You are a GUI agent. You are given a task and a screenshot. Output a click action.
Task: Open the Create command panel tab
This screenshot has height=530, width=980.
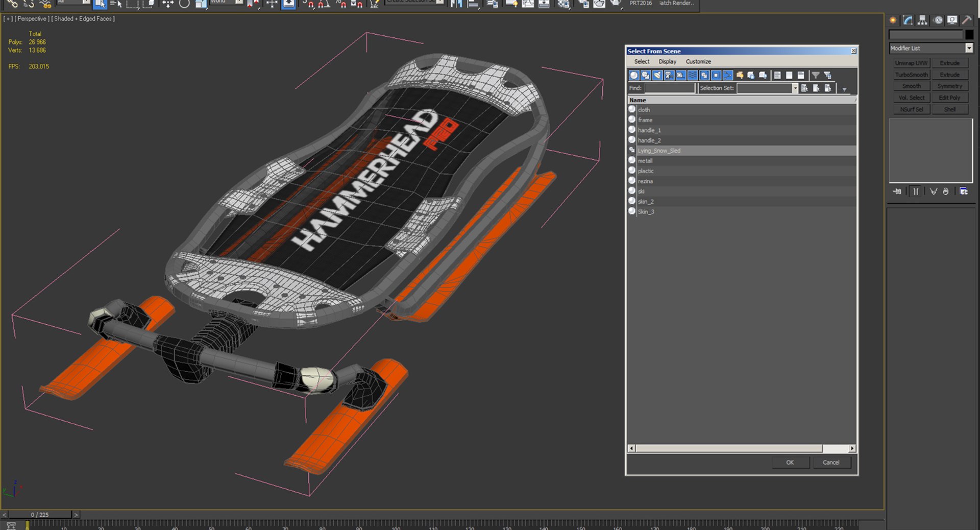pos(893,20)
